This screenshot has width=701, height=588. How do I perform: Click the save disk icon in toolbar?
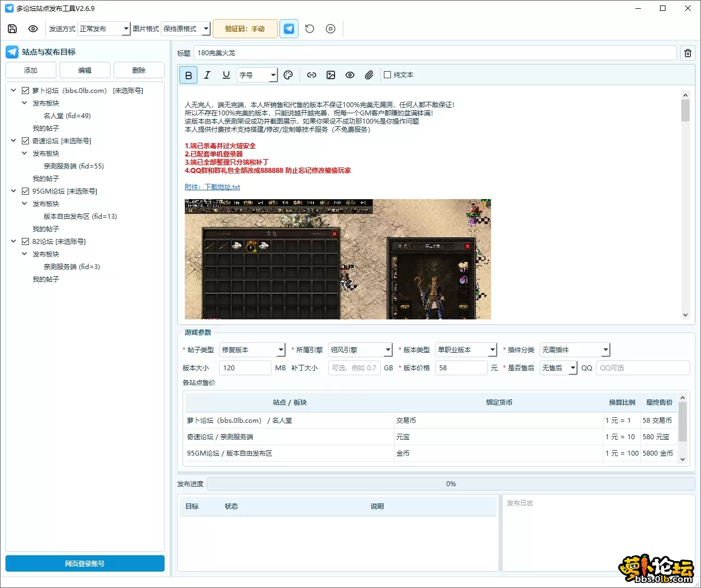click(13, 29)
